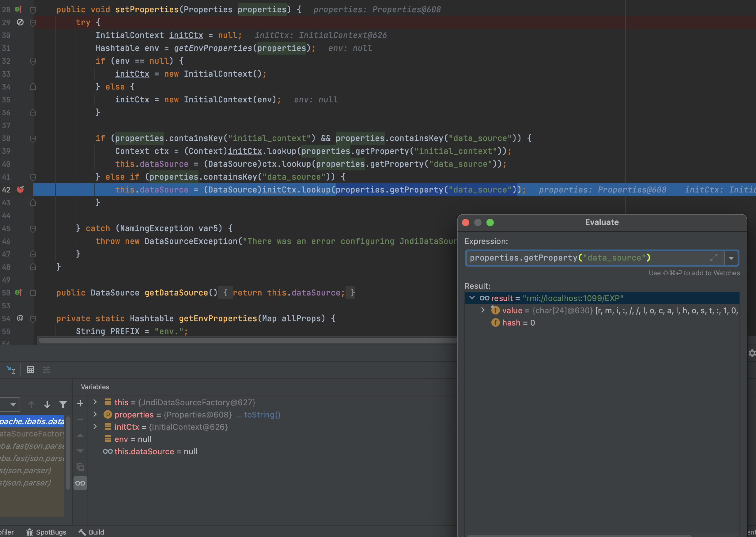Click the Evaluate expression input field
This screenshot has width=756, height=537.
click(588, 258)
